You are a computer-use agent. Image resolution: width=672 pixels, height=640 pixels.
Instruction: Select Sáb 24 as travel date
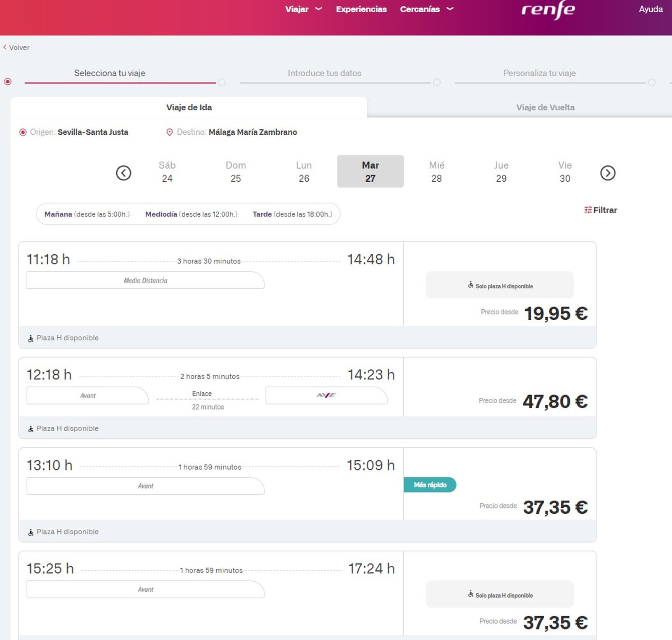167,172
